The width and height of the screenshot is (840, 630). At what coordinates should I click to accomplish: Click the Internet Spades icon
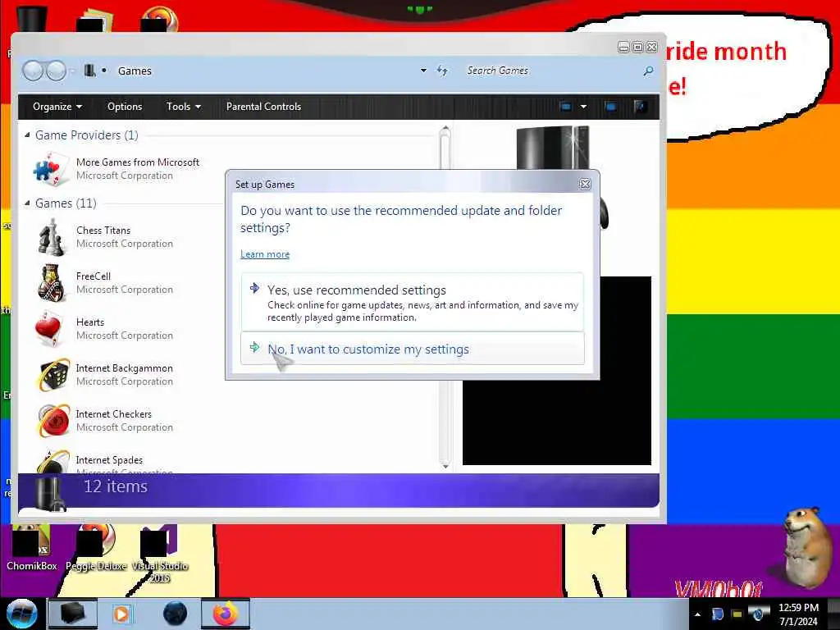pyautogui.click(x=53, y=462)
